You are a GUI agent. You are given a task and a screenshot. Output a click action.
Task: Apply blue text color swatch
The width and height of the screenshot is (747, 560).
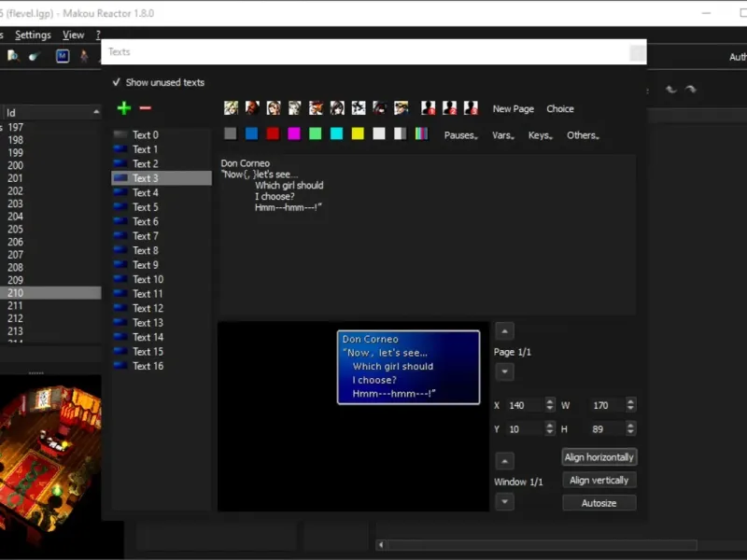(x=251, y=133)
